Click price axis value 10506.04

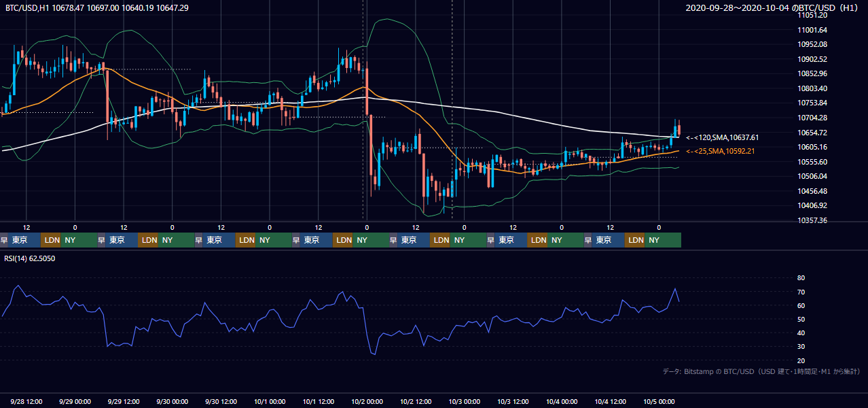coord(812,176)
